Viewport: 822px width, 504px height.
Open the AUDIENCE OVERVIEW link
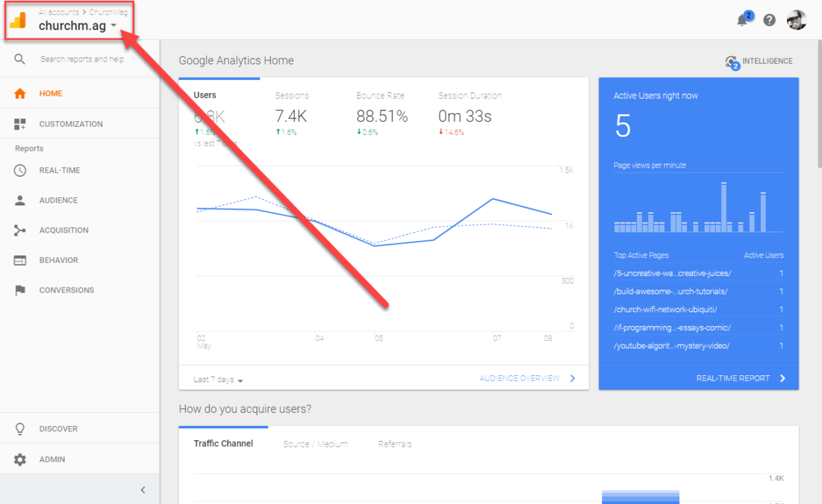coord(519,378)
